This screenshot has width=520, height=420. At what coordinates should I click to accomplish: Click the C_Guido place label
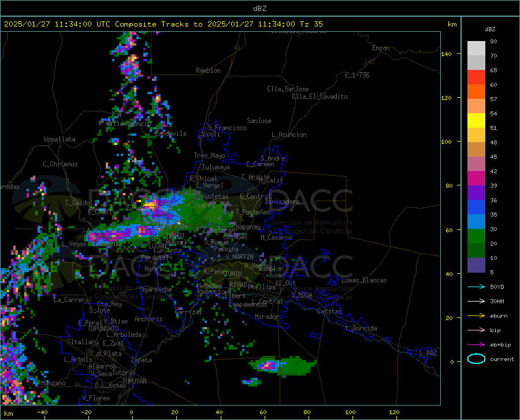(77, 203)
